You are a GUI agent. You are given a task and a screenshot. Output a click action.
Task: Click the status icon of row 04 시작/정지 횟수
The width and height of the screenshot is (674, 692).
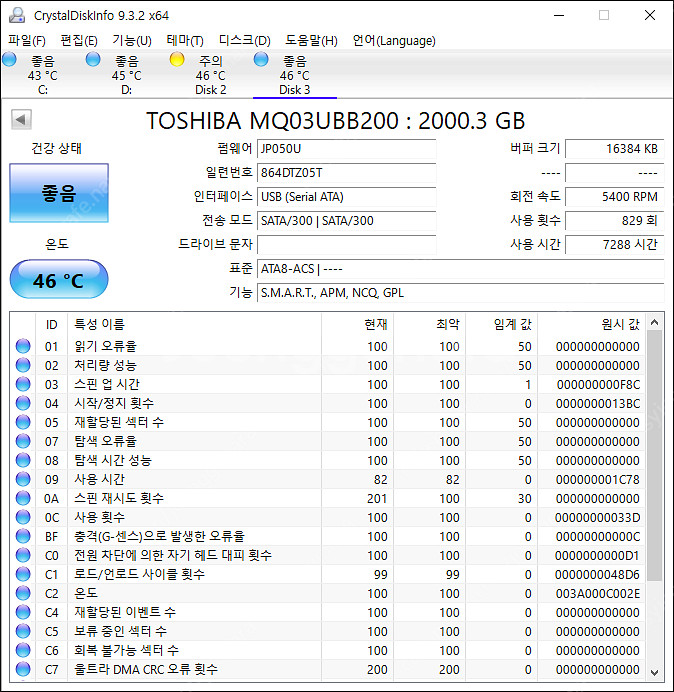(x=23, y=403)
